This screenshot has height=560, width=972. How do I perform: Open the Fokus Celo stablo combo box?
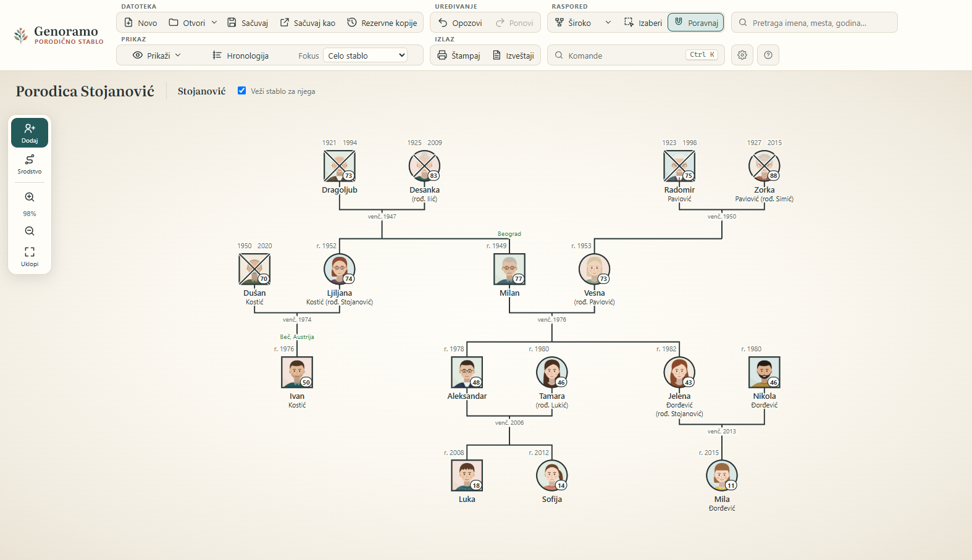[366, 56]
